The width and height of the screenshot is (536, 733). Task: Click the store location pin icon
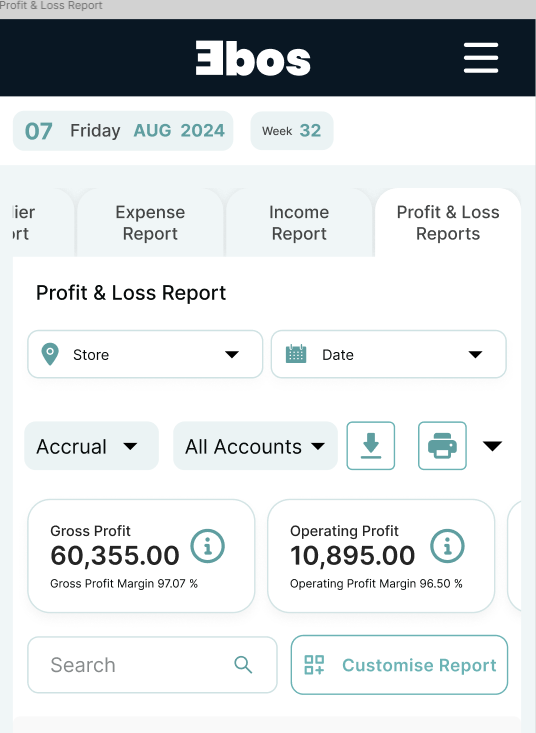50,354
